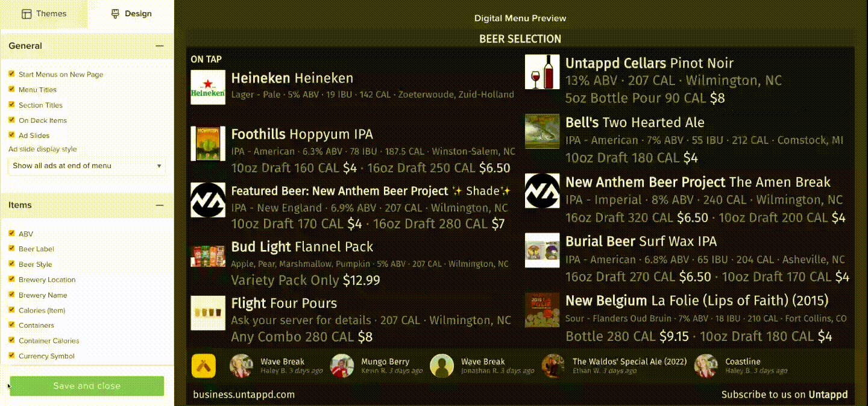Click the 5oz Bottle Pour 90 CAL $8 line
The width and height of the screenshot is (868, 406).
click(x=645, y=98)
